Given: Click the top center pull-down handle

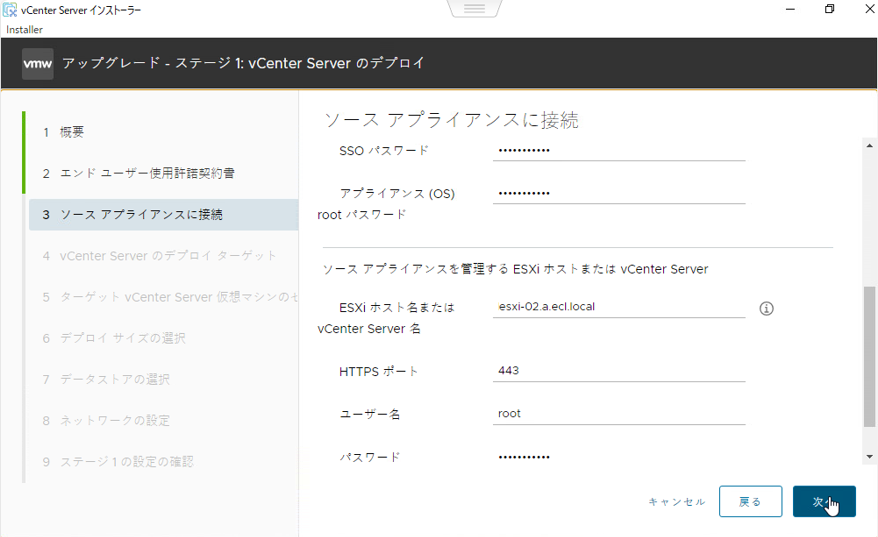Looking at the screenshot, I should (474, 9).
